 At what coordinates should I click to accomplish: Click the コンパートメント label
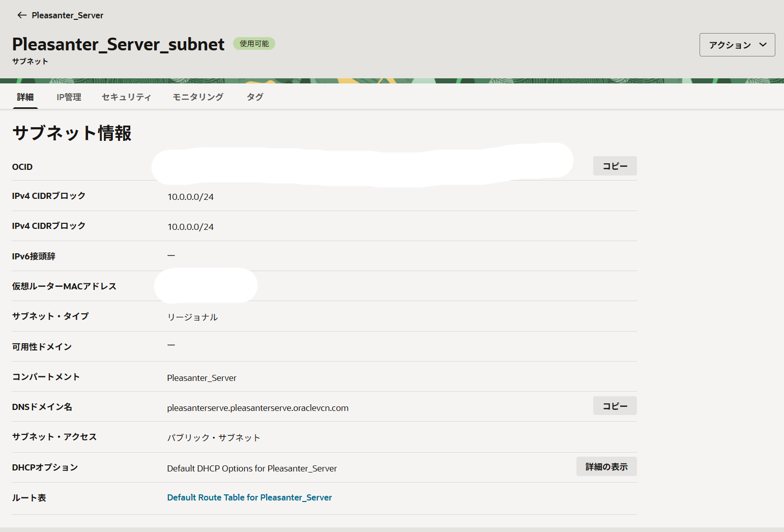tap(46, 377)
